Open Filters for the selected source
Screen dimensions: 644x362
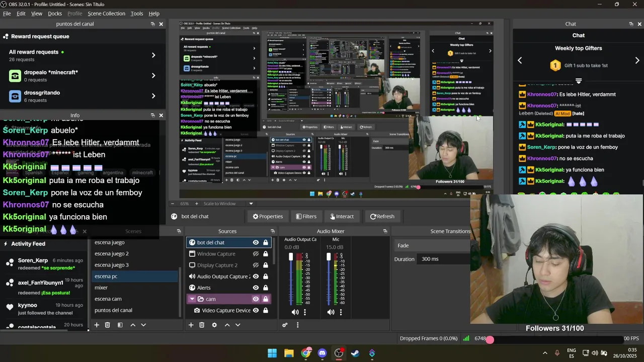306,217
